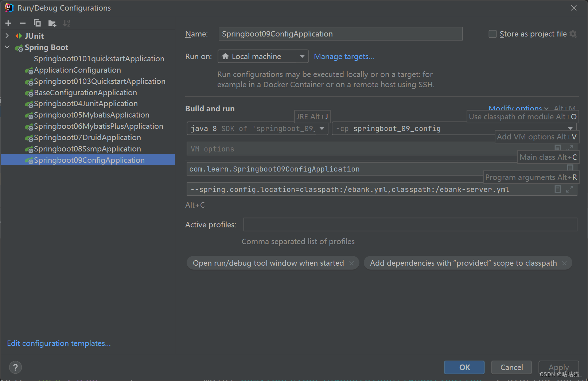Open help via the question mark icon
Image resolution: width=588 pixels, height=381 pixels.
coord(15,367)
